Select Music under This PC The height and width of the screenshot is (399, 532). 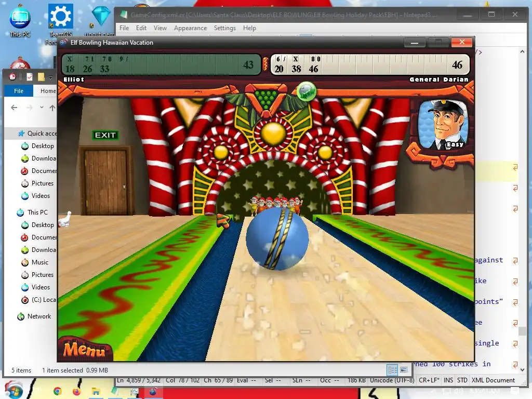tap(35, 262)
